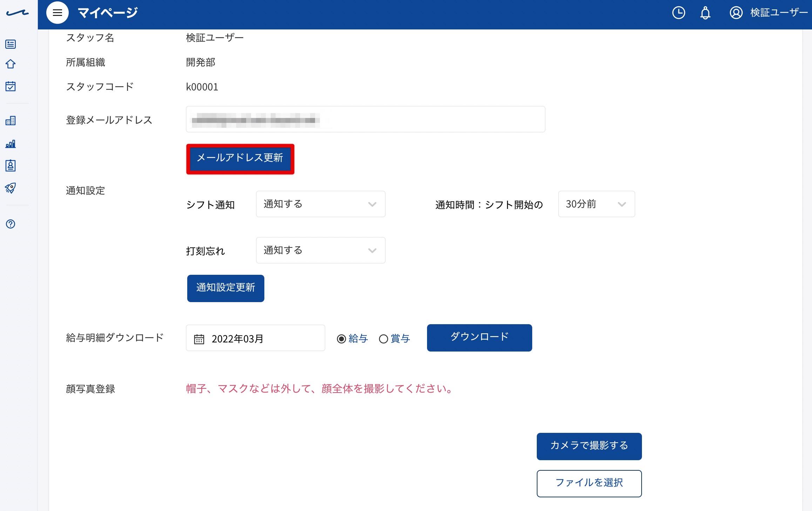Expand the シフト通知 dropdown

click(320, 204)
